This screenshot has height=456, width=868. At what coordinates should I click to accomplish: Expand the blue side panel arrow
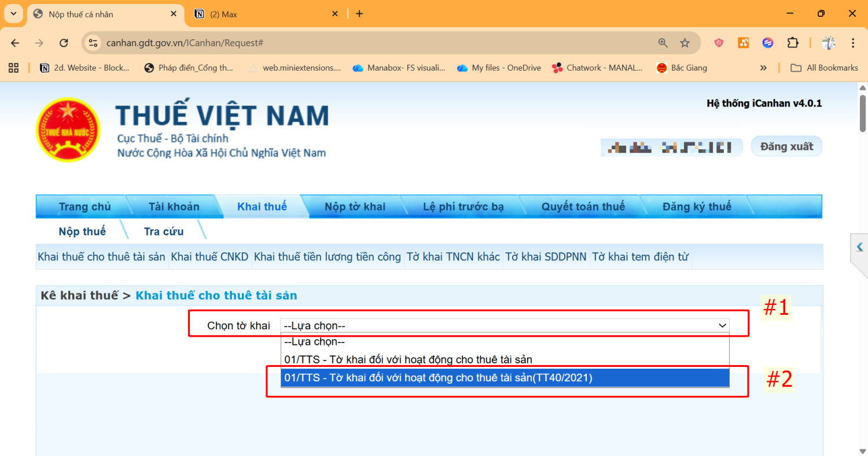point(859,247)
